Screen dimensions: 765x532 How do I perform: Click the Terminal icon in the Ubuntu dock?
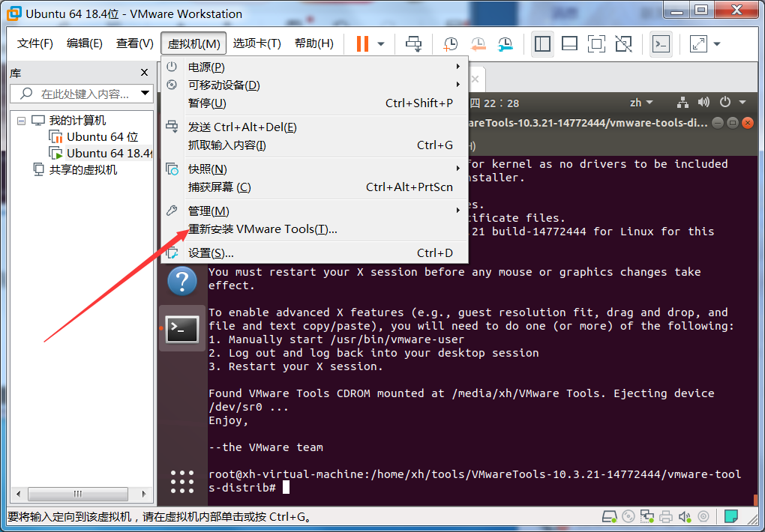point(182,329)
